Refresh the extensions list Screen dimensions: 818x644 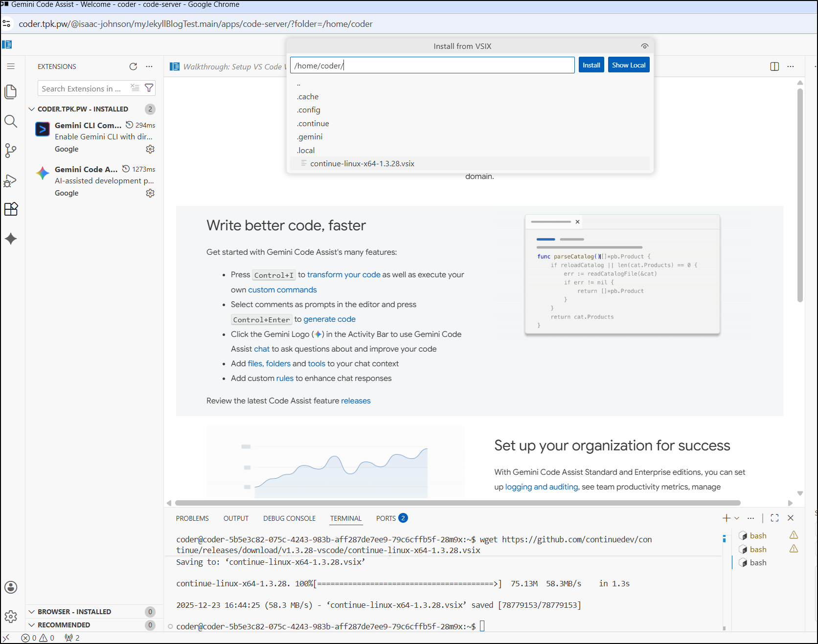coord(133,67)
